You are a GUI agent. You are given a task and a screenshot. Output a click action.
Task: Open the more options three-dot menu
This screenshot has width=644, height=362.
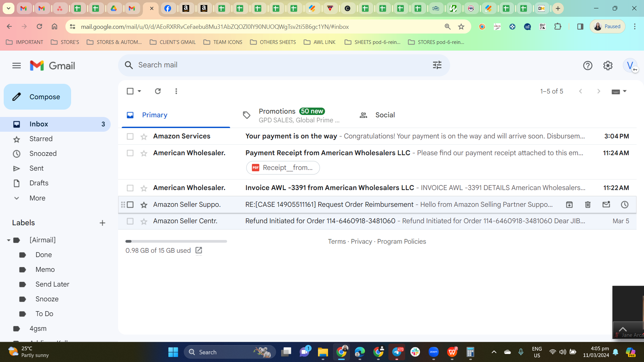(176, 91)
